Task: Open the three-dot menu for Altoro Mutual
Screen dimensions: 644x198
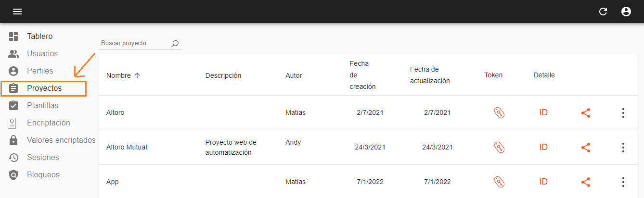Action: click(x=623, y=148)
